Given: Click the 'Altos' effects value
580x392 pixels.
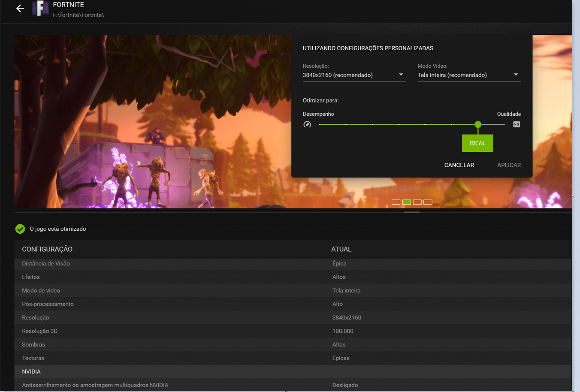Looking at the screenshot, I should [x=339, y=277].
